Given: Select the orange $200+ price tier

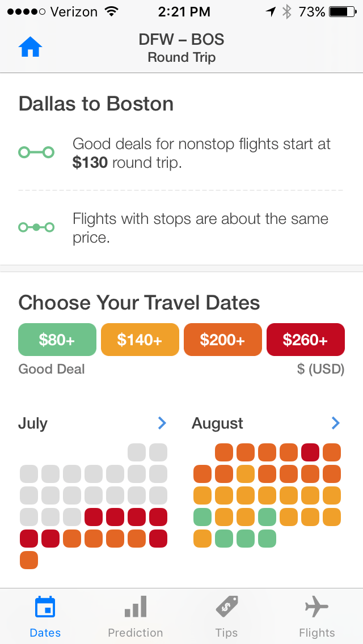Looking at the screenshot, I should coord(223,340).
